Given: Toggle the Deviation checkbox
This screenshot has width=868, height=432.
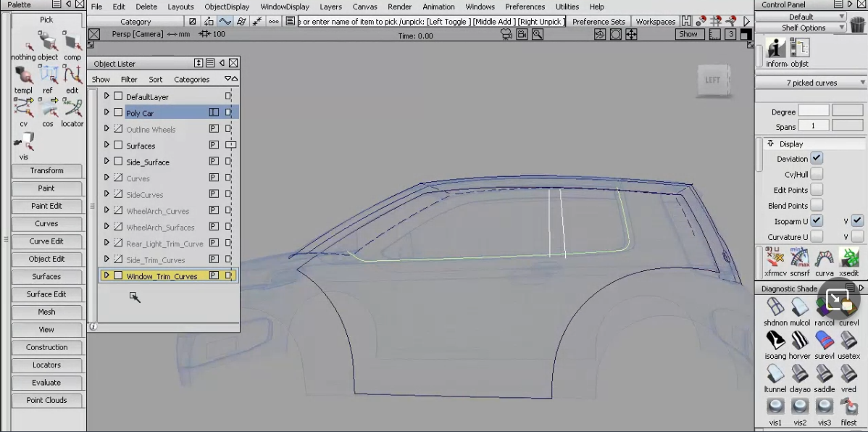Looking at the screenshot, I should point(817,159).
